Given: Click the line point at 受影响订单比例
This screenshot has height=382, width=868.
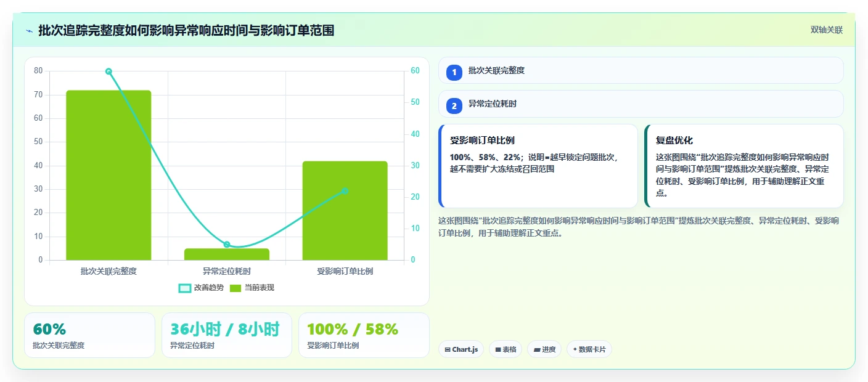Looking at the screenshot, I should pyautogui.click(x=345, y=191).
